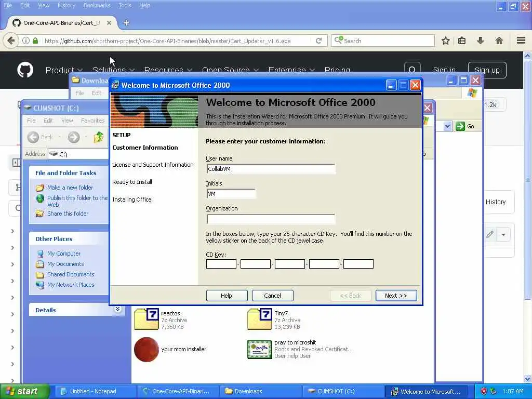The image size is (532, 399).
Task: Cancel the Office 2000 installation wizard
Action: pyautogui.click(x=272, y=296)
